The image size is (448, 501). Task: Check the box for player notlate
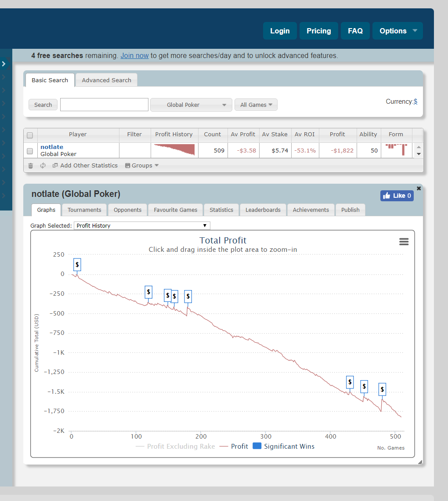coord(30,151)
